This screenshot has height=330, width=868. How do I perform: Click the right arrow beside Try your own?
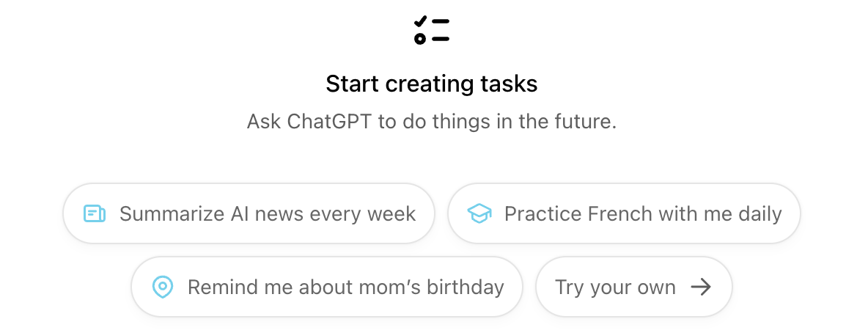pos(701,287)
